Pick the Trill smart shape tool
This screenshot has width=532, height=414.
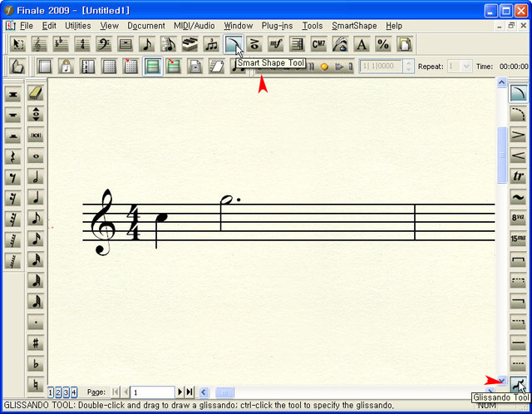[519, 176]
